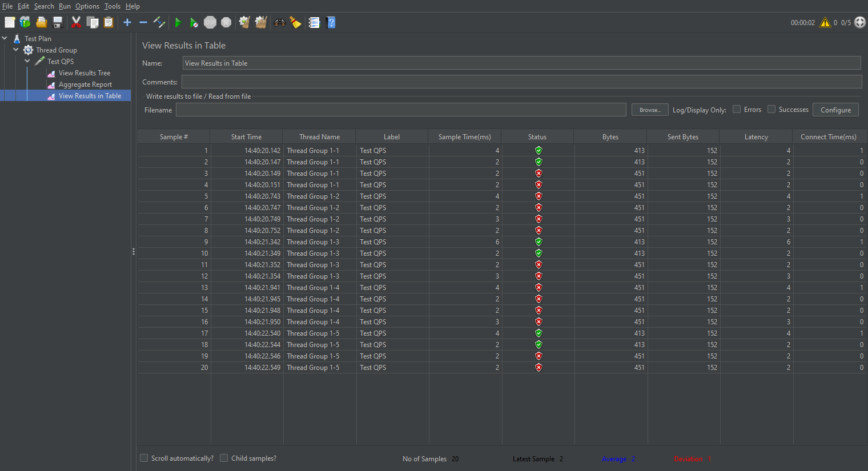Click the success status icon in row 17
The width and height of the screenshot is (868, 471).
538,333
